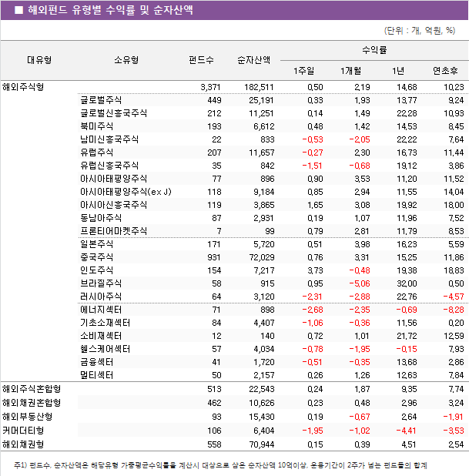Click the 글로벌신흥국주식 row label
The image size is (469, 476).
pos(113,113)
